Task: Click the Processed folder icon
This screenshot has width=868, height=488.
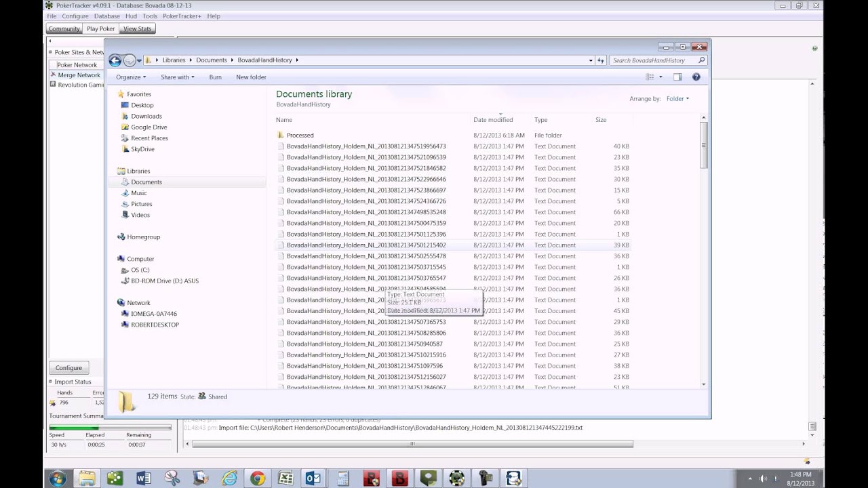Action: [x=281, y=136]
